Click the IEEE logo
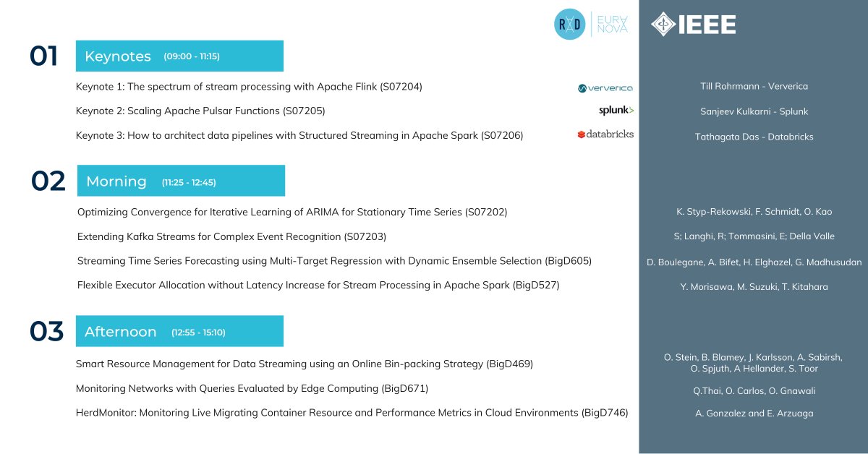868x454 pixels. click(x=699, y=24)
